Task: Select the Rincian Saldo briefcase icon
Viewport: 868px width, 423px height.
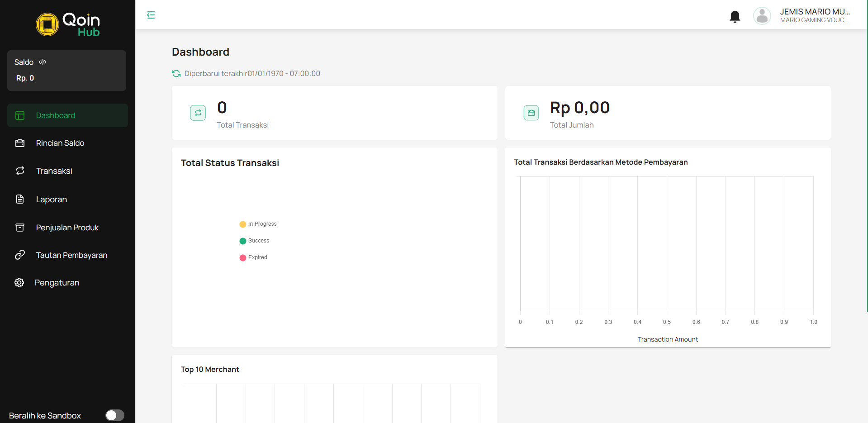Action: pyautogui.click(x=20, y=143)
